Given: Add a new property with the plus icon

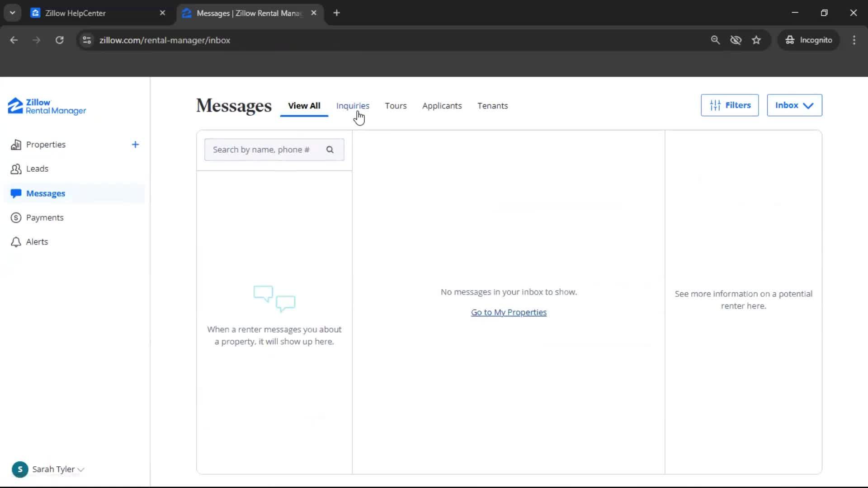Looking at the screenshot, I should (x=135, y=145).
